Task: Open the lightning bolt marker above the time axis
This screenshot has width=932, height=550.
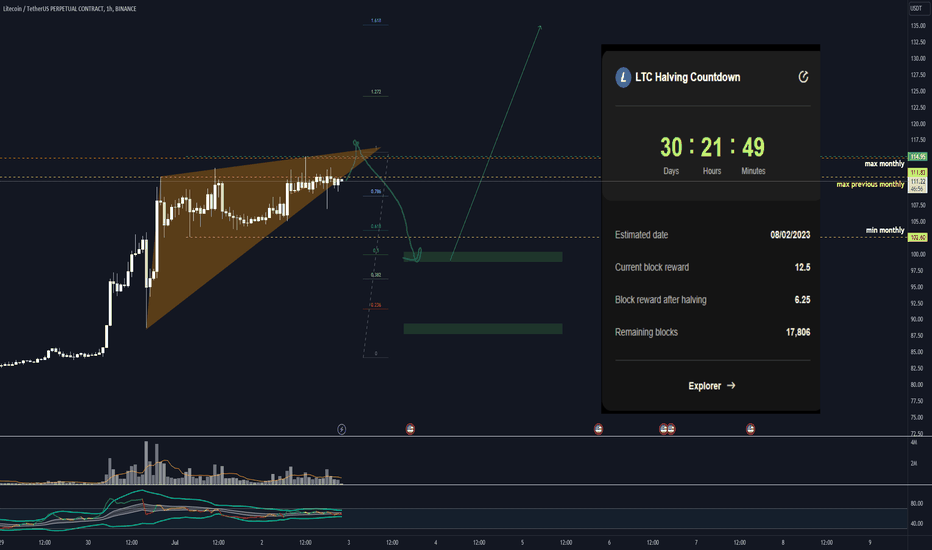Action: click(x=342, y=429)
